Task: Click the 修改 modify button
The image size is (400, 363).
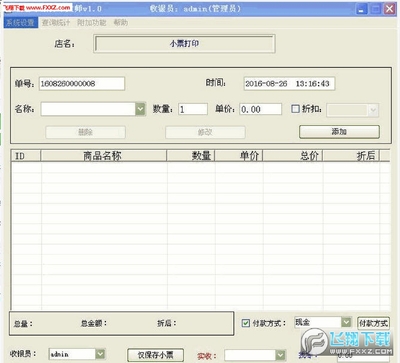Action: (x=205, y=132)
